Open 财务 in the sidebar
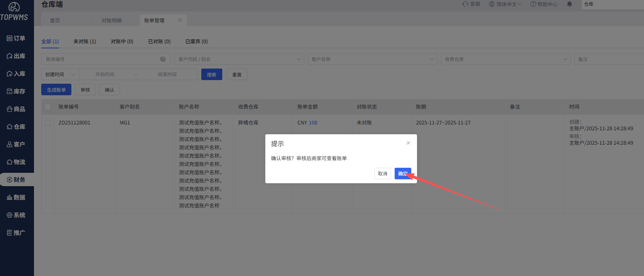Screen dimensions: 644x276 point(17,180)
